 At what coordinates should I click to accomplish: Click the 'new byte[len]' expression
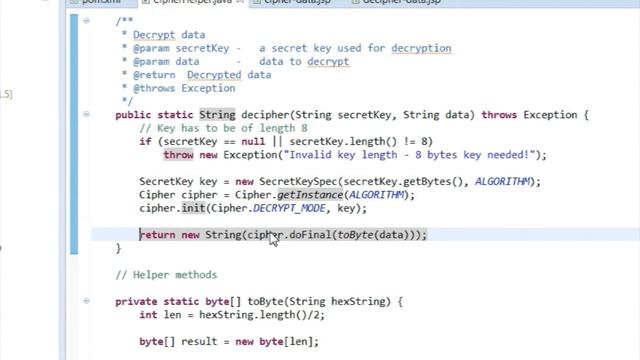(x=274, y=341)
